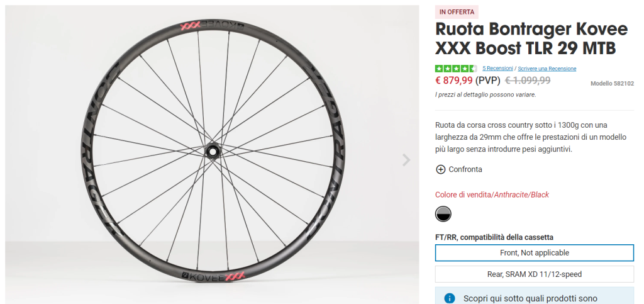Screen dimensions: 644x304
Task: Click the wheel's center hub
Action: [x=213, y=151]
